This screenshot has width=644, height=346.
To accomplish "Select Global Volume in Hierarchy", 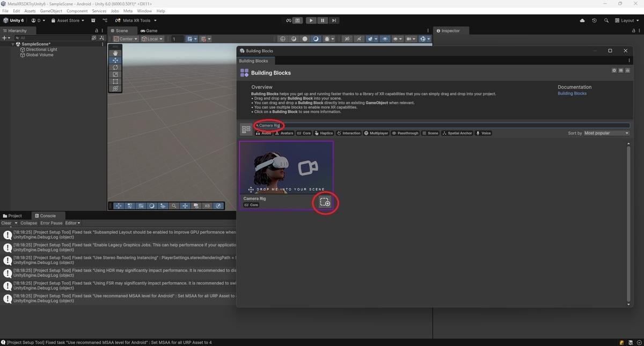I will (x=40, y=55).
